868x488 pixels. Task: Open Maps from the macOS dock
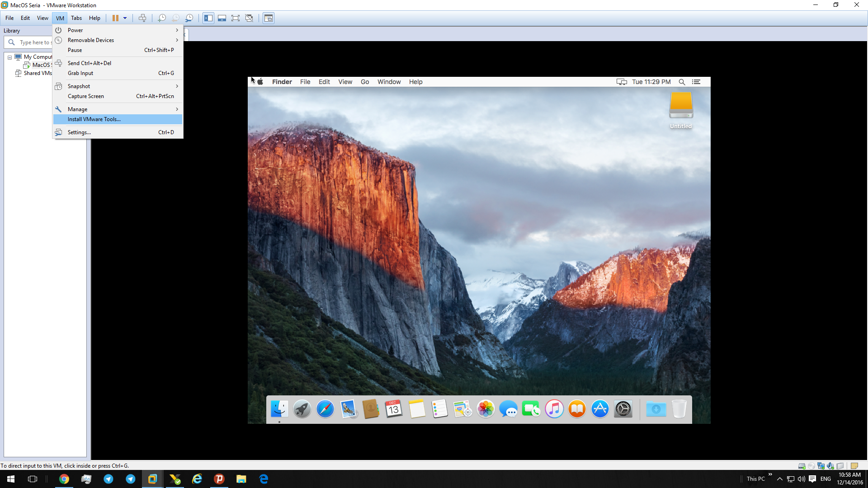coord(462,409)
